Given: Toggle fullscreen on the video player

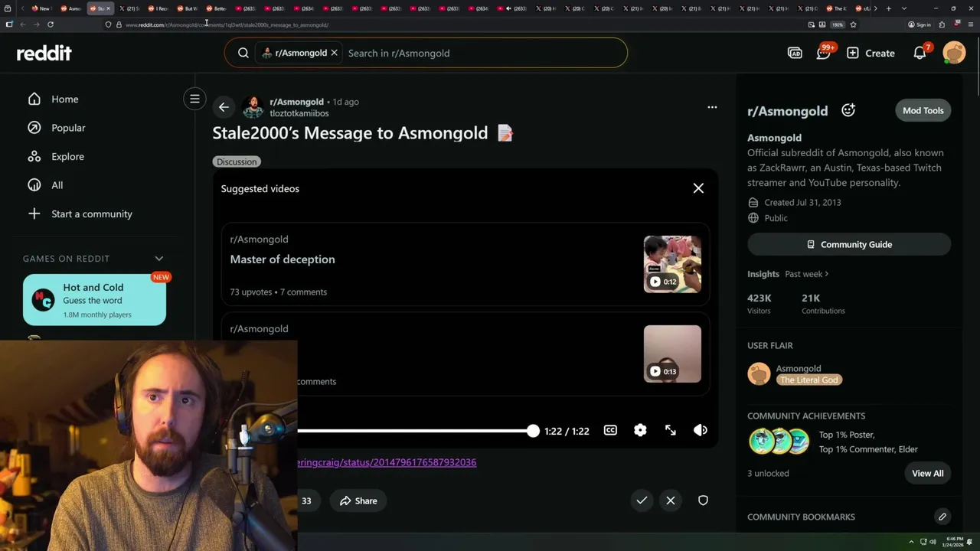Looking at the screenshot, I should click(x=670, y=430).
